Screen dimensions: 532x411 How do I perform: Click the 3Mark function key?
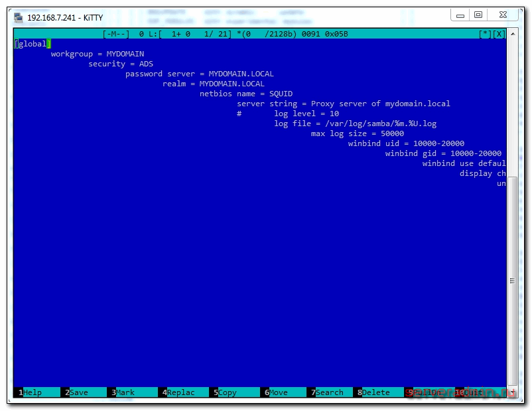(124, 392)
